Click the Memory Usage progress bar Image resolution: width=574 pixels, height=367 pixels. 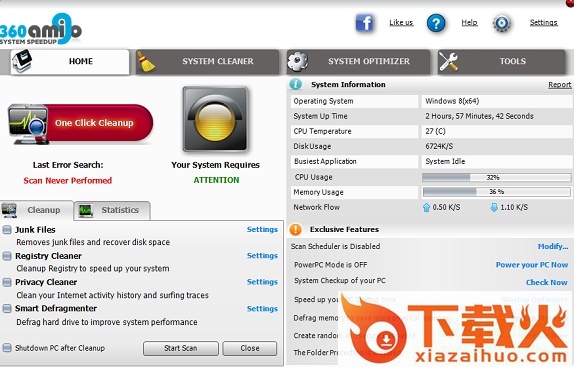(x=496, y=192)
